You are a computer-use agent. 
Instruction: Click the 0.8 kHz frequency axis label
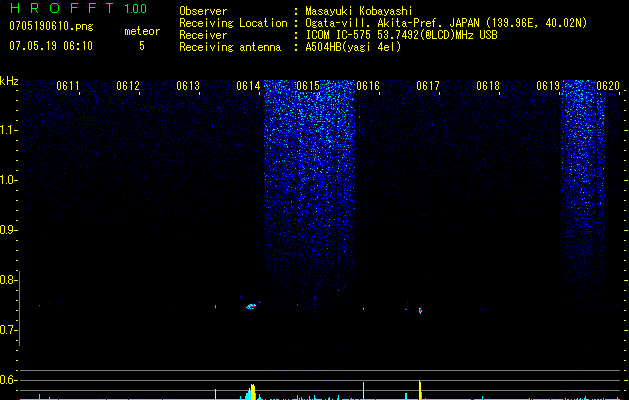coord(7,280)
